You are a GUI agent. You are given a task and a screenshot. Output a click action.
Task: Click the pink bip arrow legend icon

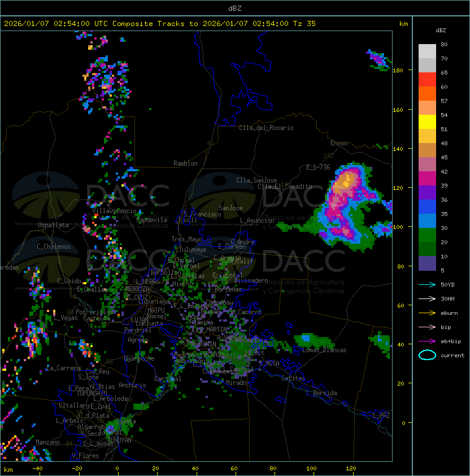click(x=427, y=327)
